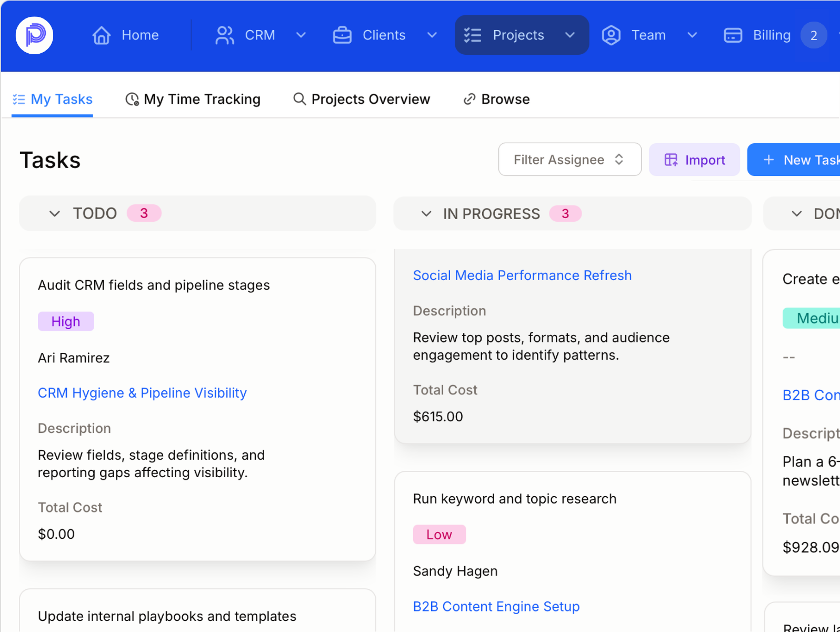Collapse the TODO column

[x=55, y=213]
